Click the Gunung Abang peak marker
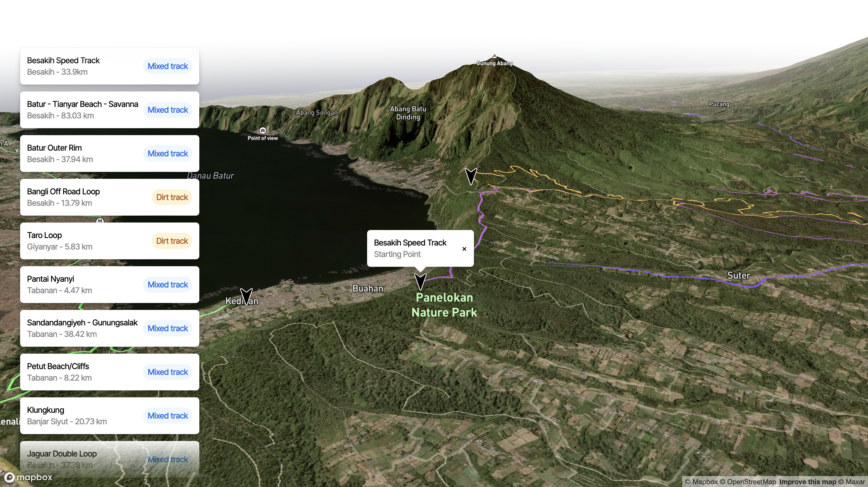Viewport: 868px width, 487px height. tap(494, 57)
